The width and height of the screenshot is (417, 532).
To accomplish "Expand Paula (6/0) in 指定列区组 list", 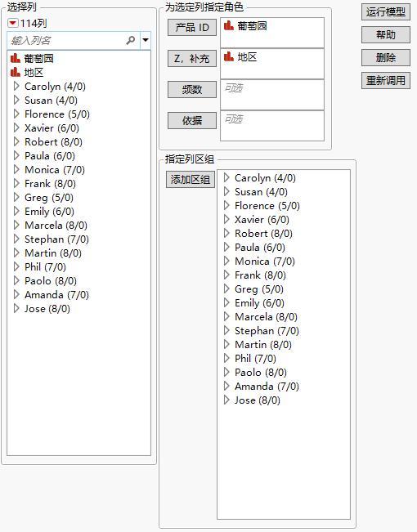I will (x=226, y=248).
